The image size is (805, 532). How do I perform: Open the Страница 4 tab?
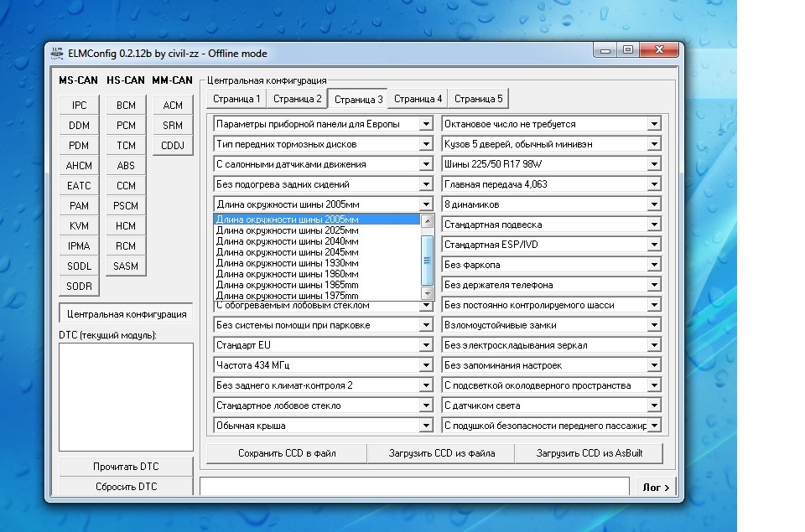pos(418,99)
